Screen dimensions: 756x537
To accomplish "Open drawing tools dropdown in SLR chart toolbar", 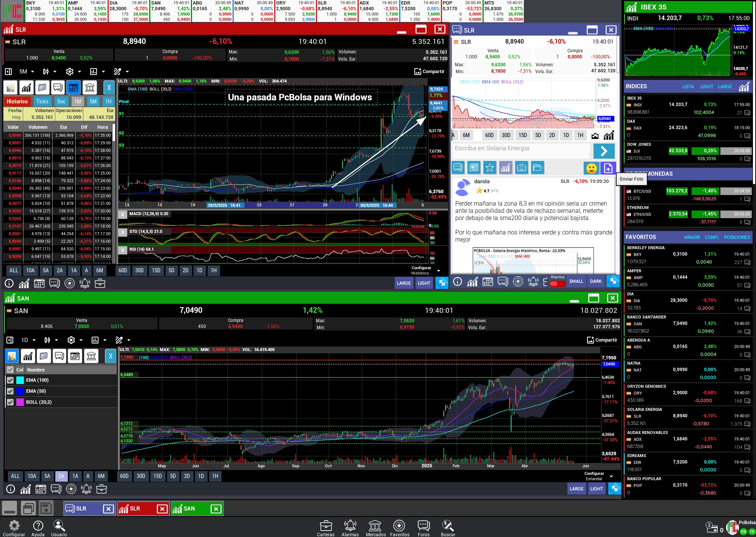I will [122, 72].
